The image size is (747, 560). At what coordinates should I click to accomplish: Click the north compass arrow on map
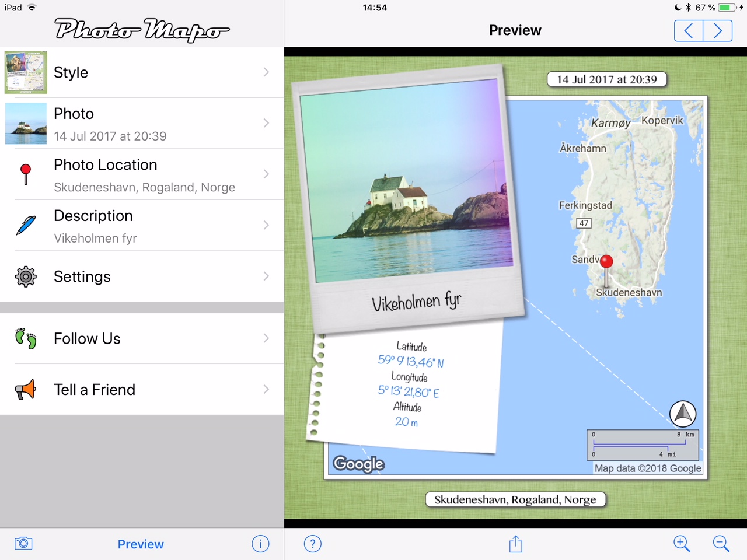click(683, 414)
